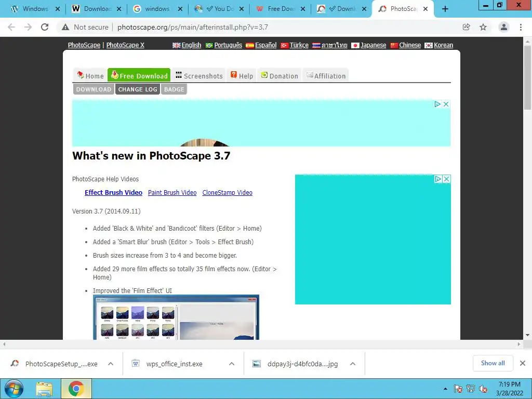This screenshot has width=532, height=399.
Task: Click AdChoices icon on the right side ad
Action: click(438, 179)
